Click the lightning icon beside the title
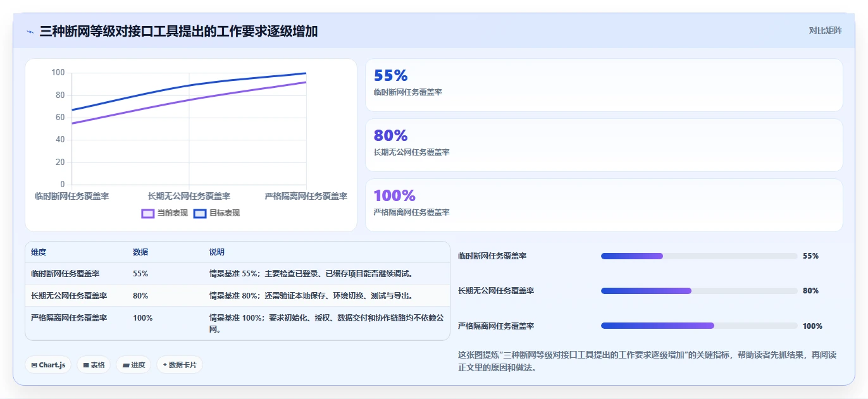The image size is (868, 399). [30, 31]
